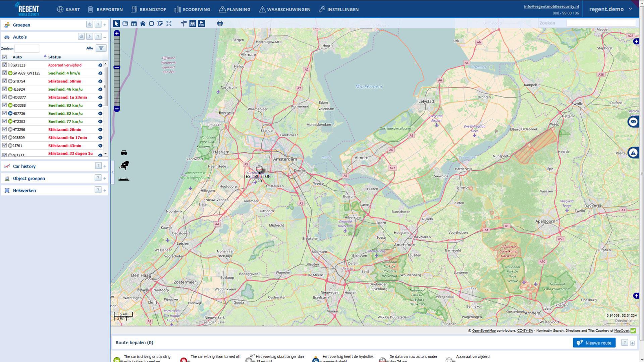644x362 pixels.
Task: Click the car icon on map left edge
Action: pos(124,153)
